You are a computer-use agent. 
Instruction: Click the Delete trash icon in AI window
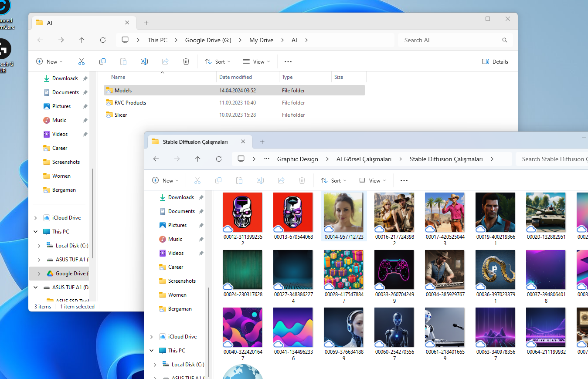pyautogui.click(x=186, y=61)
